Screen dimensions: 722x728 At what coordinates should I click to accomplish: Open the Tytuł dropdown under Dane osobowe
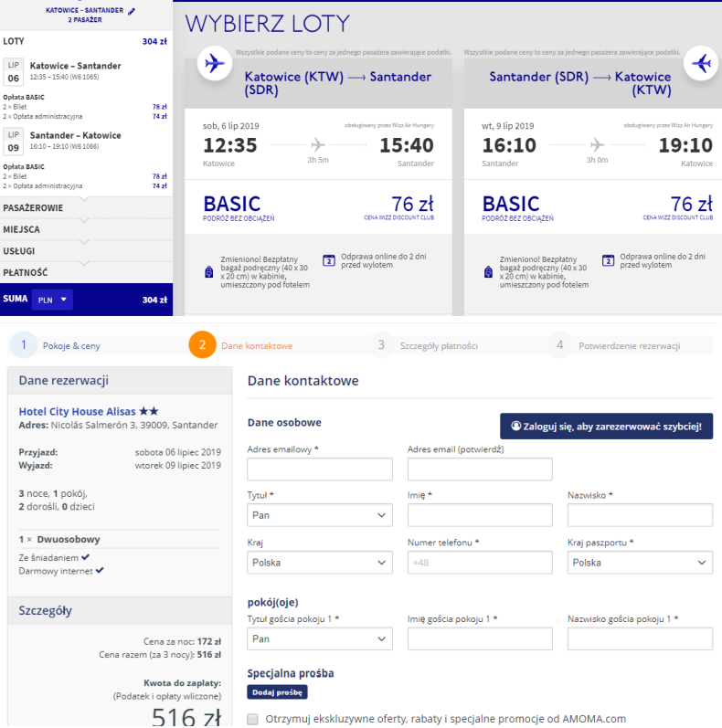click(320, 515)
